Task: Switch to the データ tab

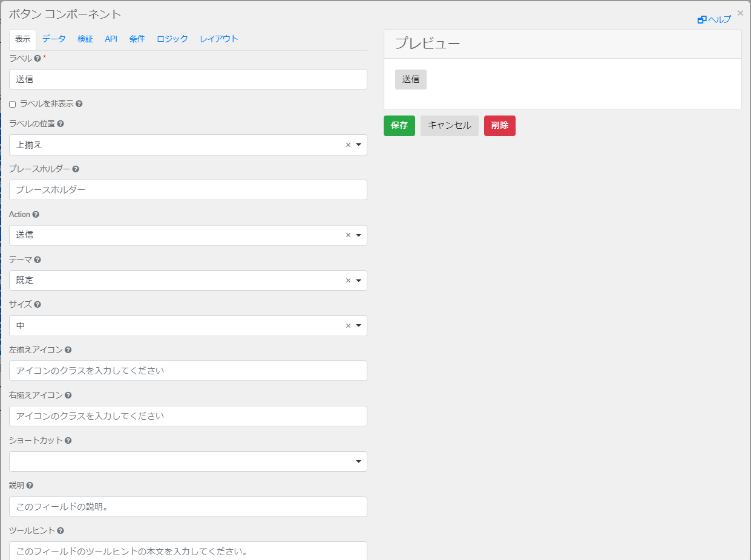Action: [x=54, y=39]
